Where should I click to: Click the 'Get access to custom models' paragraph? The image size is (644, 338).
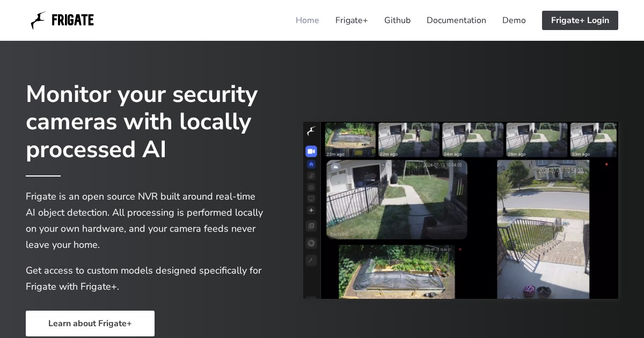click(x=144, y=278)
